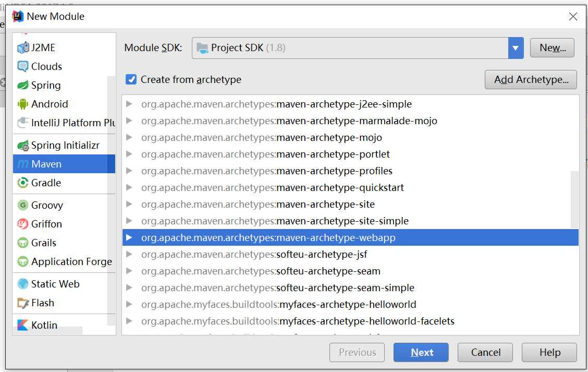588x372 pixels.
Task: Expand myfaces-archetype-helloworld-facelets node
Action: (129, 321)
